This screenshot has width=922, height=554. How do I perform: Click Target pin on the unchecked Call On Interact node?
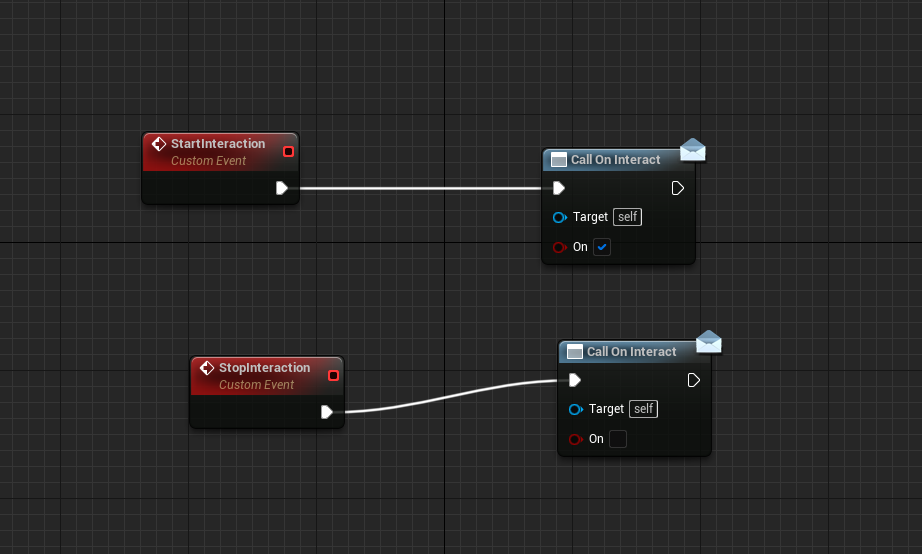pyautogui.click(x=576, y=409)
